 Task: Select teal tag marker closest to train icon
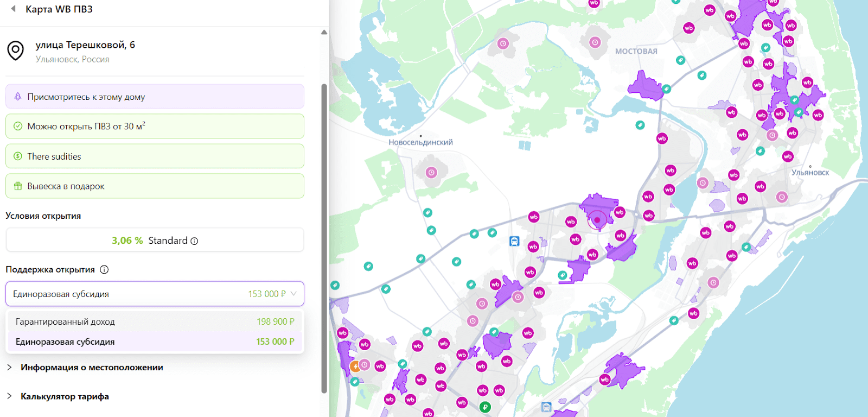(x=492, y=233)
